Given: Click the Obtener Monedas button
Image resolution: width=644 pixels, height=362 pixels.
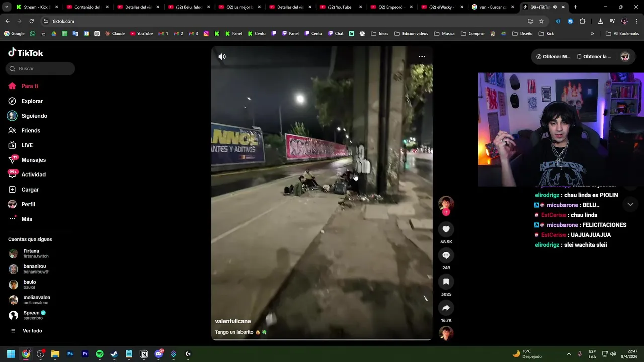Looking at the screenshot, I should [553, 57].
